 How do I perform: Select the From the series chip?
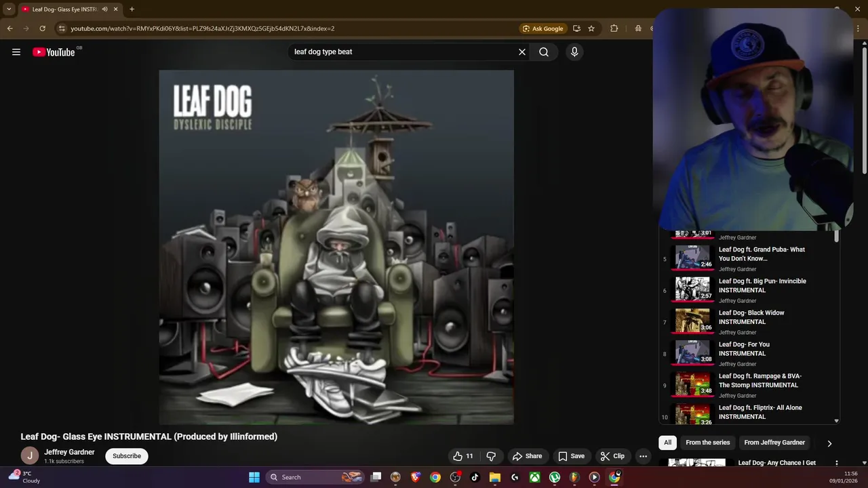click(x=708, y=443)
